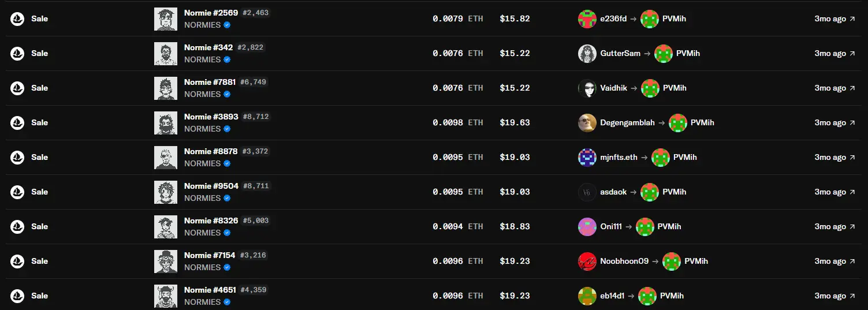Click the mjnfts.eth seller avatar
The image size is (868, 310).
[x=587, y=158]
